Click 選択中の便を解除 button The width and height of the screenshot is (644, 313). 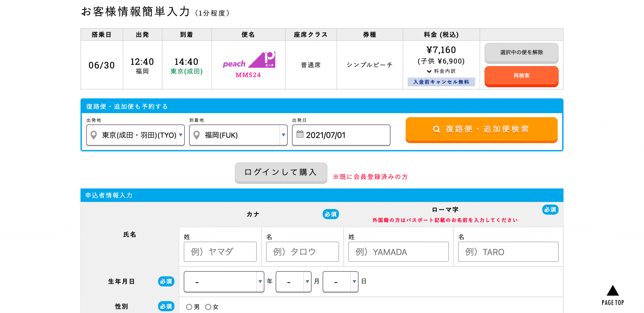(521, 52)
